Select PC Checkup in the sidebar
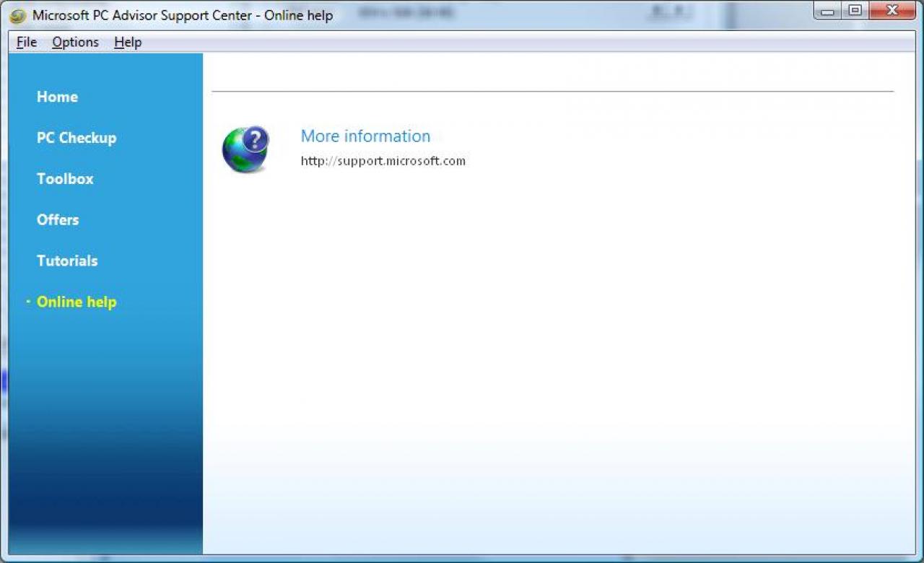 pos(77,138)
